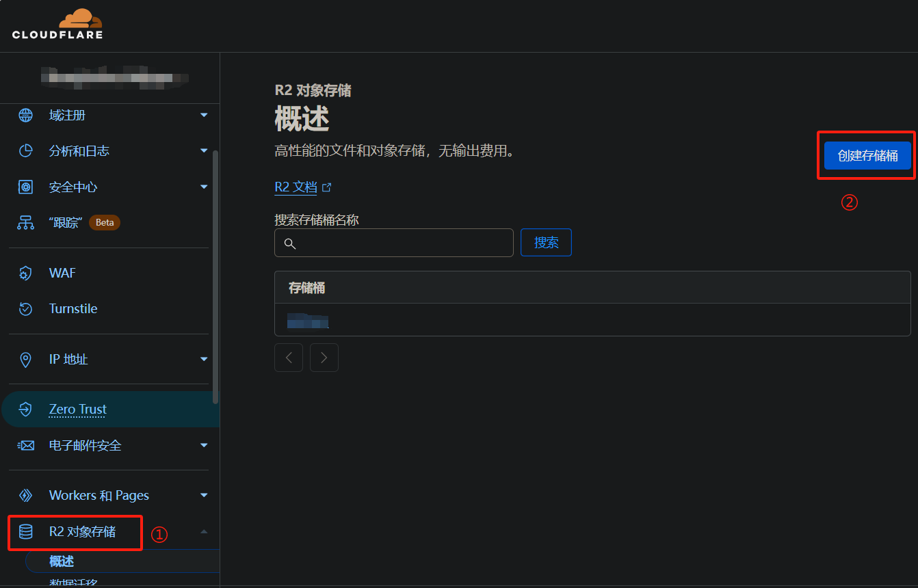Open 域注册 via its globe icon
Image resolution: width=918 pixels, height=588 pixels.
[x=25, y=115]
